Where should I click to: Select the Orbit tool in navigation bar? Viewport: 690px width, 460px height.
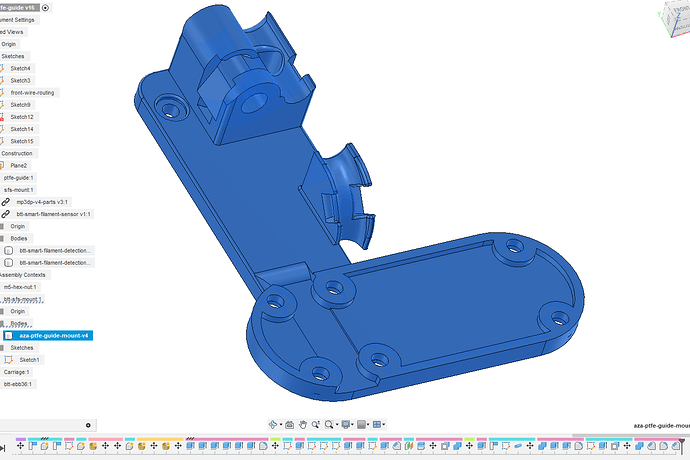pyautogui.click(x=273, y=424)
